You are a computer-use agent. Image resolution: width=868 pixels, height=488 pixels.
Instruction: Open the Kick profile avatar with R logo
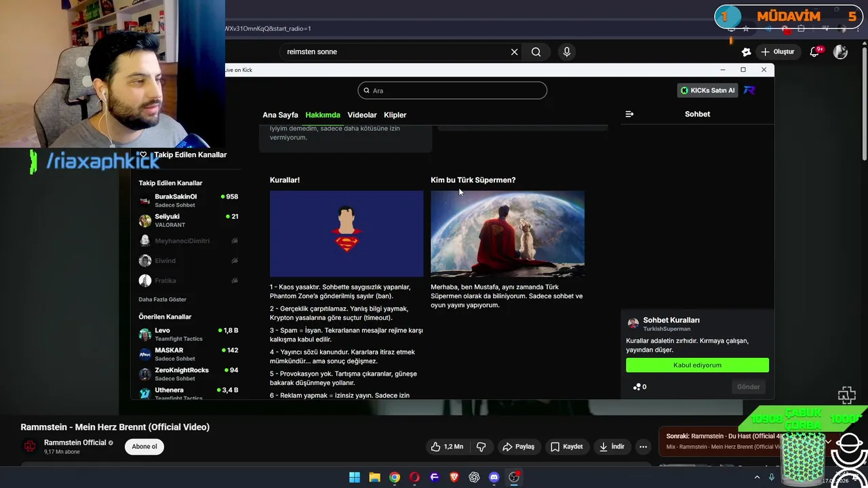click(749, 90)
